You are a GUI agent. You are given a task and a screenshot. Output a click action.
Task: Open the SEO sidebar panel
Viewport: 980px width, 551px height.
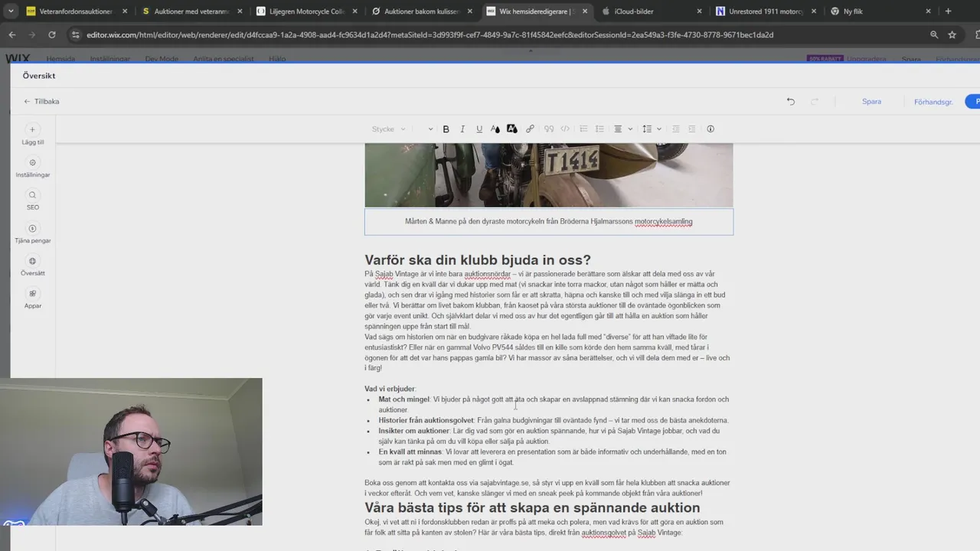click(x=32, y=201)
